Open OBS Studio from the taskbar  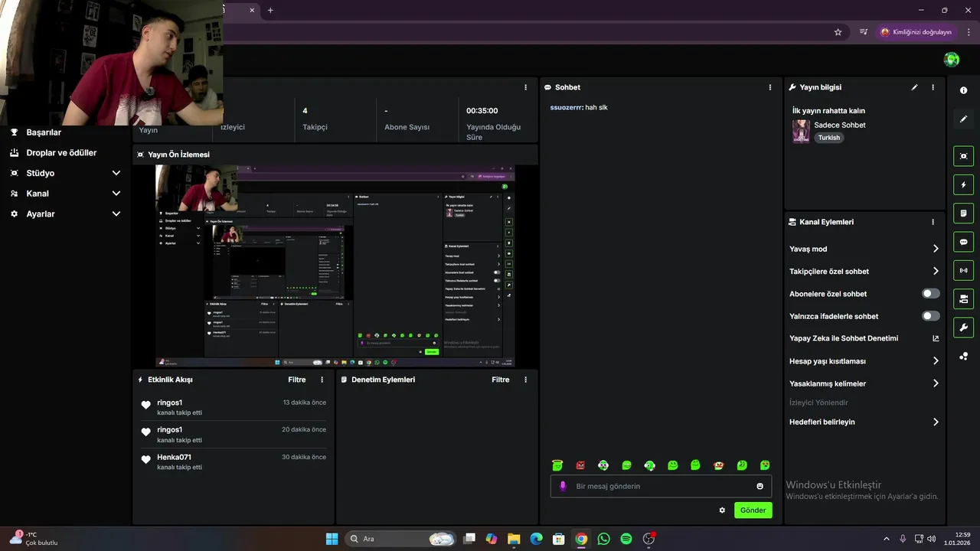[649, 539]
